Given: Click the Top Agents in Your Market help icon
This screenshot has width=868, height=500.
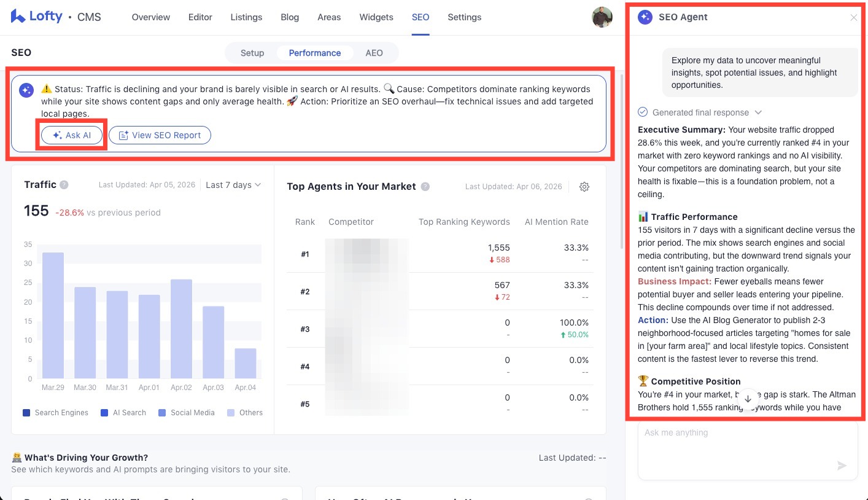Looking at the screenshot, I should click(x=425, y=187).
